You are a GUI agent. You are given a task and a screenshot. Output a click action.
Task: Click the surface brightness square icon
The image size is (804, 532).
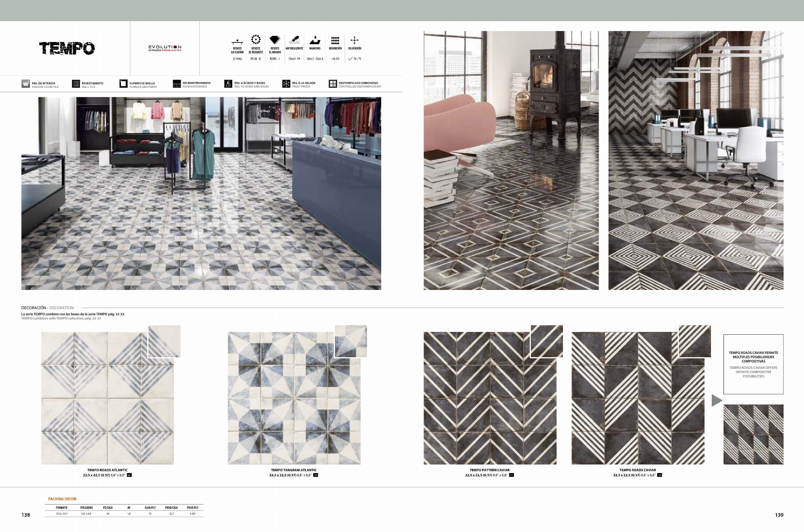pos(123,84)
